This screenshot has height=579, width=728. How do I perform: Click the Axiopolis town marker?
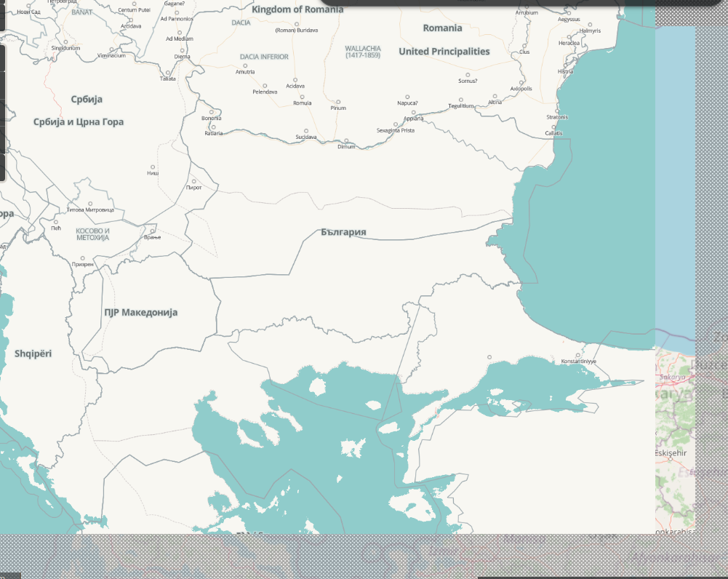pyautogui.click(x=521, y=83)
